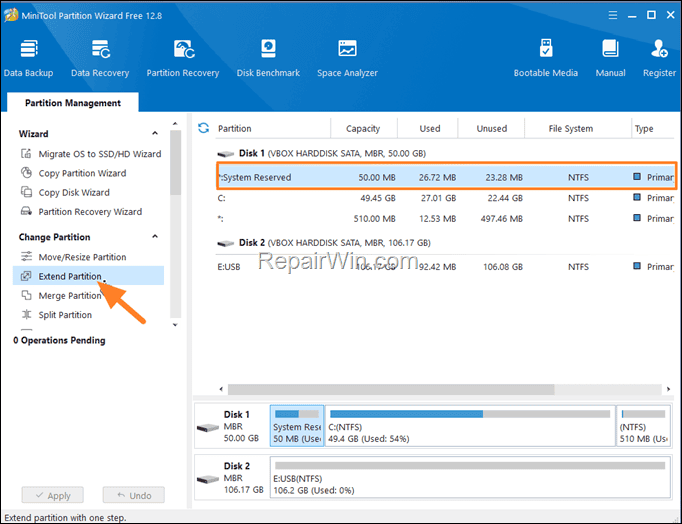
Task: Click the Migrate OS to SSD/HD Wizard icon
Action: [x=26, y=153]
